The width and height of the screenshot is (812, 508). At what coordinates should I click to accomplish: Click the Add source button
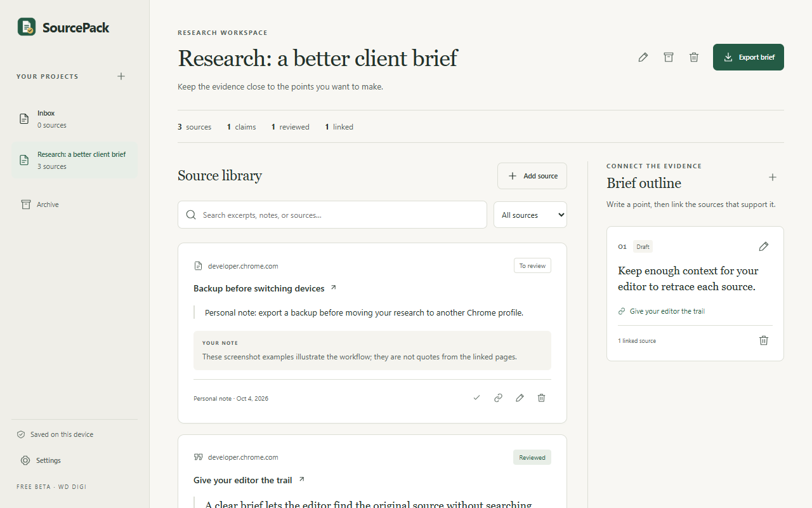pyautogui.click(x=532, y=176)
